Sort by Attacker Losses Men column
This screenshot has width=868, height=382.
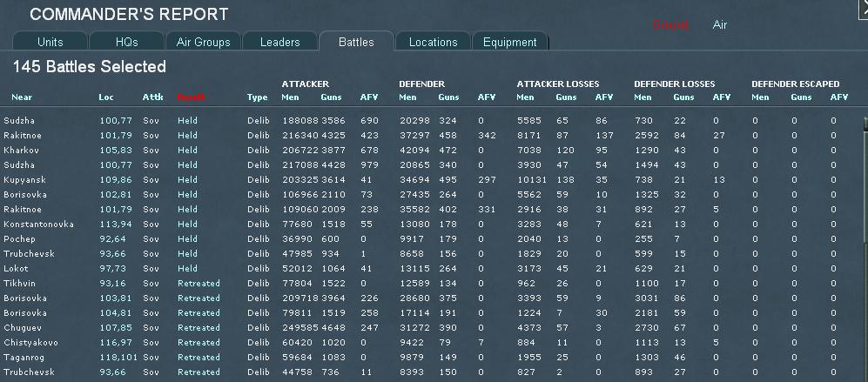(525, 97)
